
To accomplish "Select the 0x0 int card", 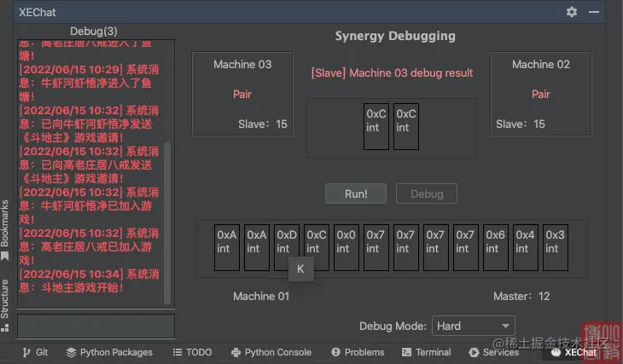I will click(346, 247).
